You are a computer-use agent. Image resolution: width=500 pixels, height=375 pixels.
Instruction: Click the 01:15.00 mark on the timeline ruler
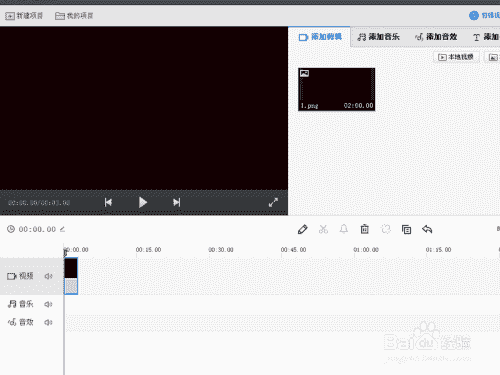(438, 250)
